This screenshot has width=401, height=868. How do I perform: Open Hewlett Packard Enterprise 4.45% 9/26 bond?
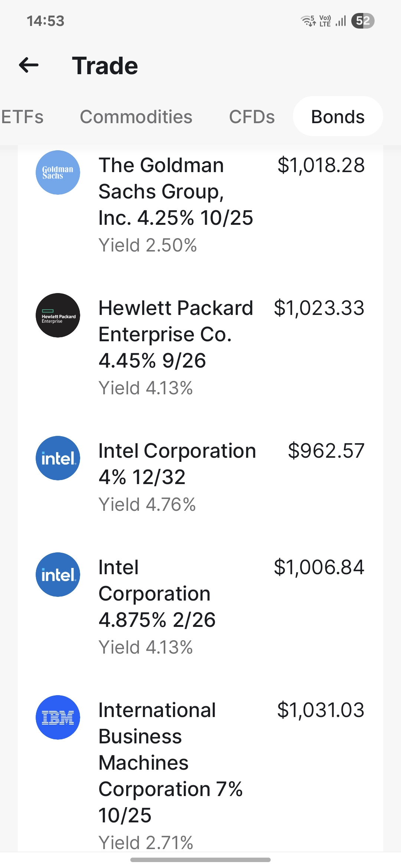[x=200, y=348]
